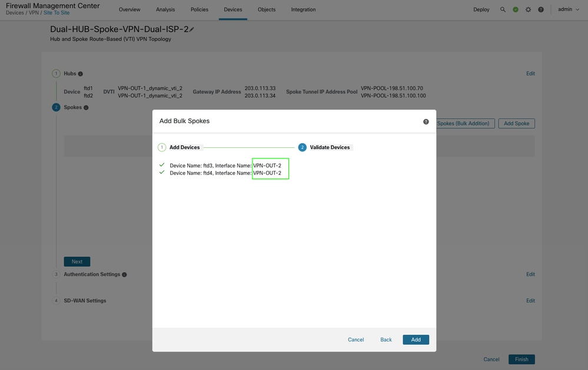The height and width of the screenshot is (370, 588).
Task: Click the Next button under Spokes
Action: (77, 262)
